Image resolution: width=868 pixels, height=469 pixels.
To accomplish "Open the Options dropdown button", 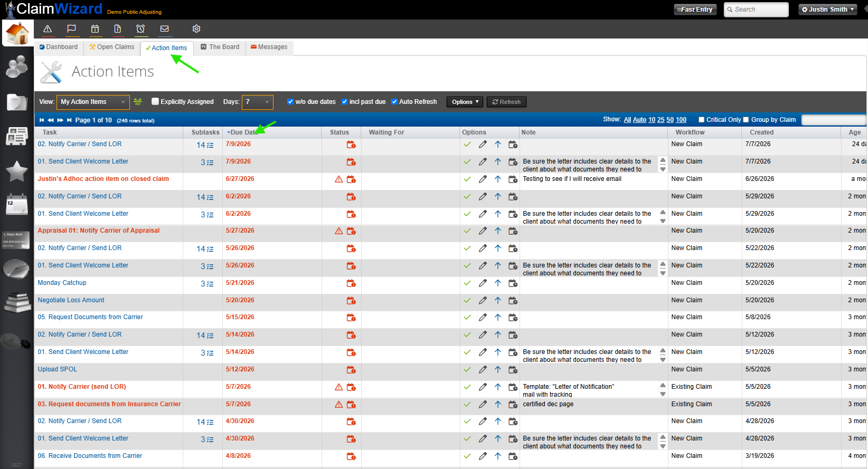I will (x=465, y=102).
